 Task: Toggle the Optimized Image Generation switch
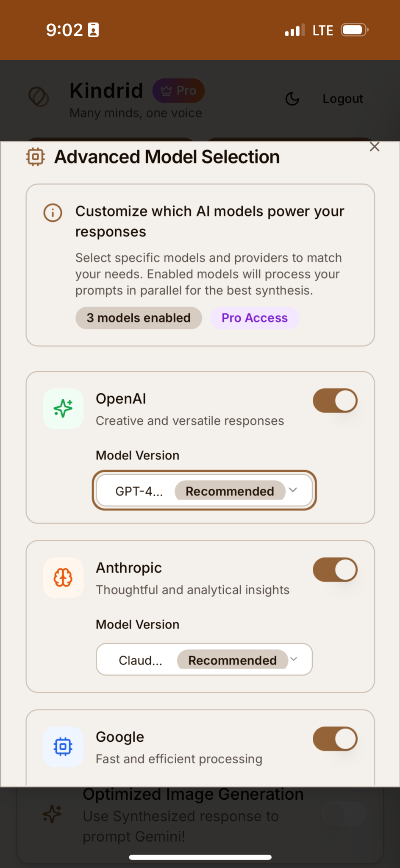tap(344, 814)
